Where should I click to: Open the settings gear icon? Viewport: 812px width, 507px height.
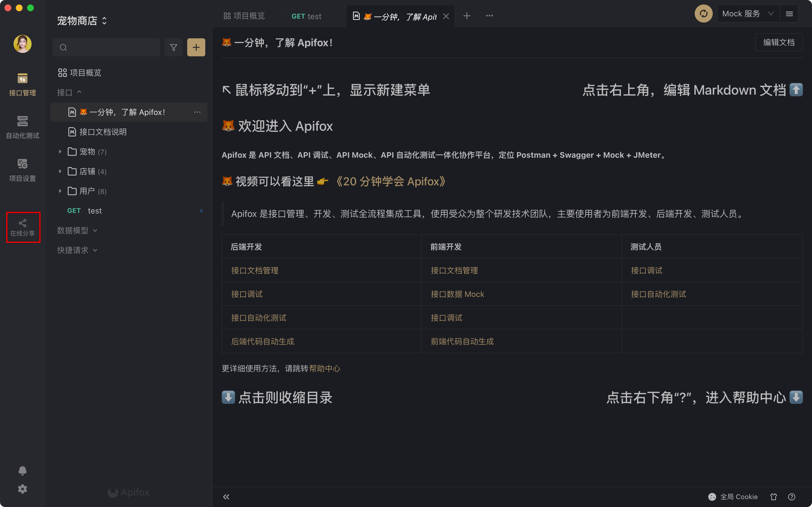(23, 489)
